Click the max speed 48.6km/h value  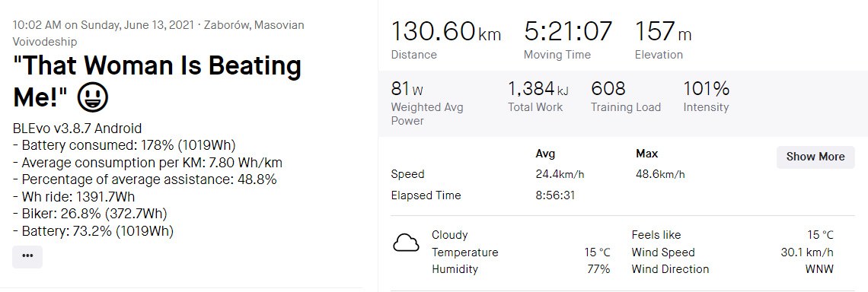point(660,174)
